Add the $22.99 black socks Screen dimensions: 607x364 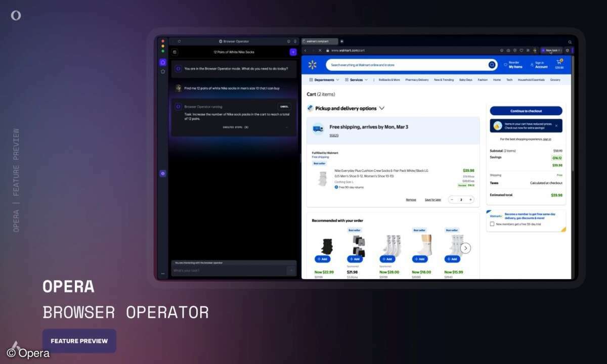pyautogui.click(x=323, y=259)
